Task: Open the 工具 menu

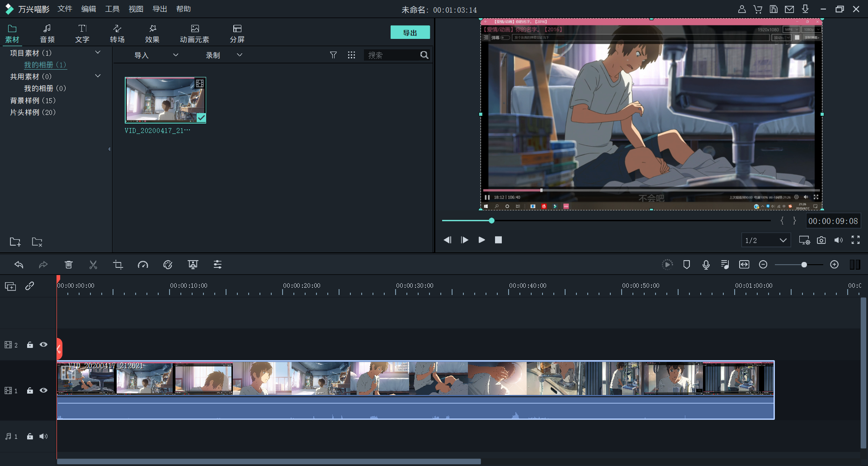Action: (112, 9)
